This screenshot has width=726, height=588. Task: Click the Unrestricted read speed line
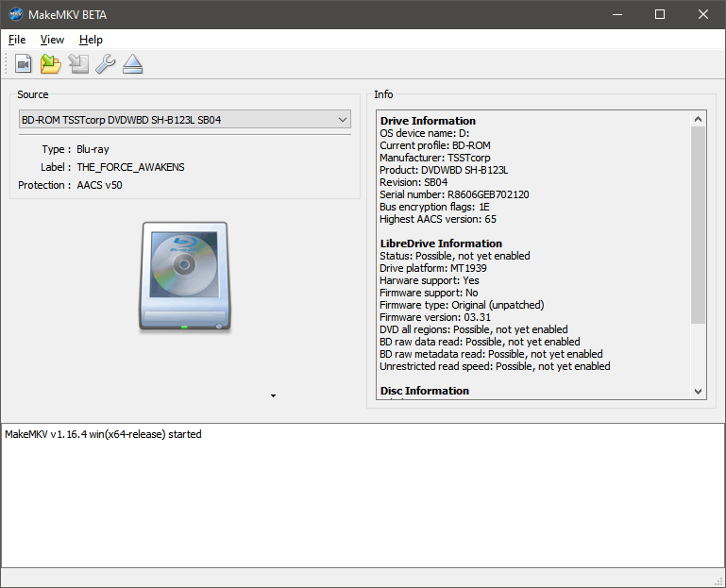click(x=495, y=366)
